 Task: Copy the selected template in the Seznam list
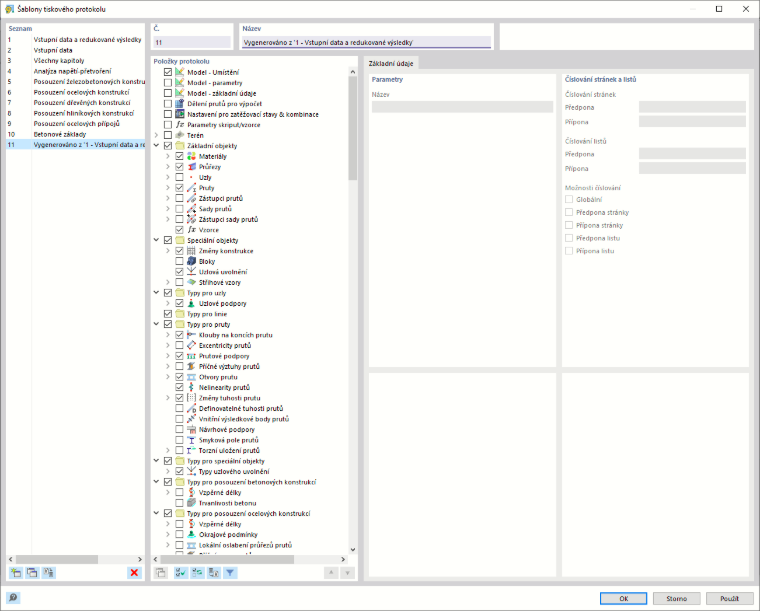(x=32, y=573)
